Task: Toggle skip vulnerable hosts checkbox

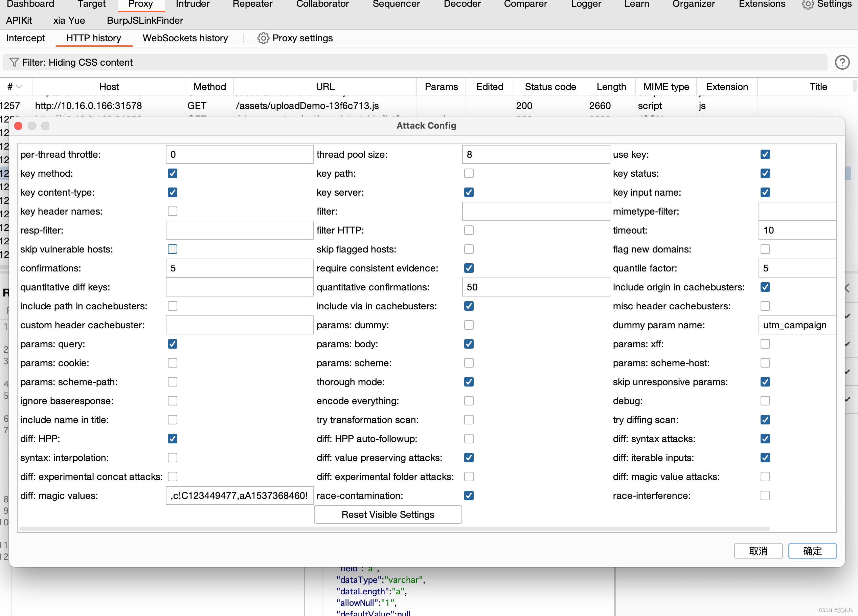Action: coord(173,249)
